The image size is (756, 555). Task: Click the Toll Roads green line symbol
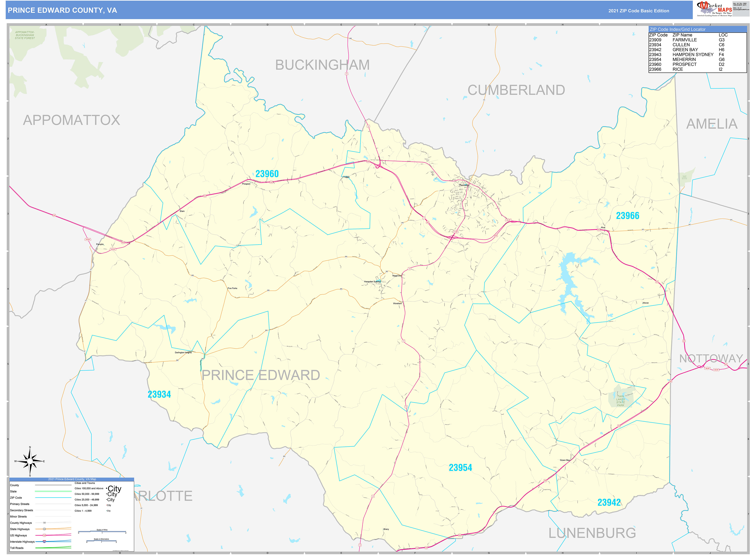pos(53,548)
